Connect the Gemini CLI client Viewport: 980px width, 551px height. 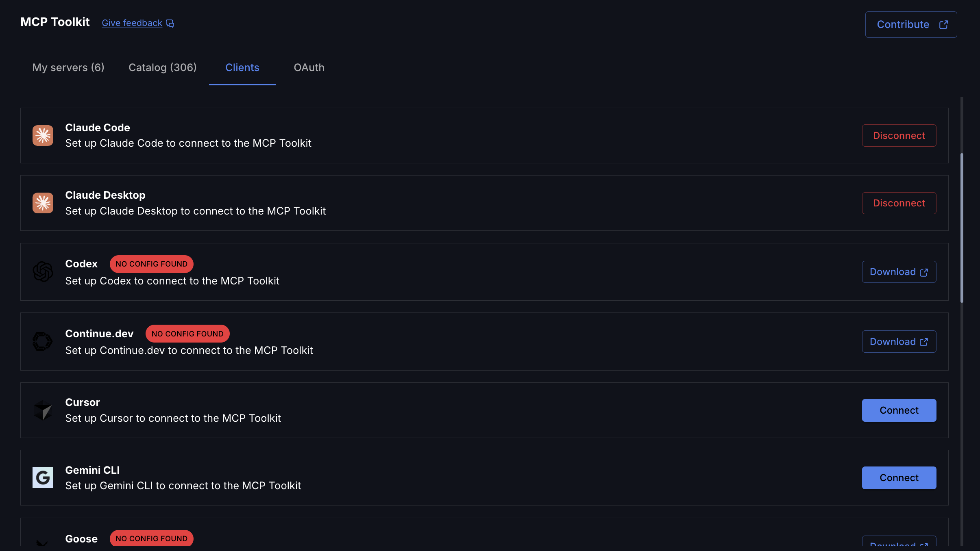click(x=899, y=477)
